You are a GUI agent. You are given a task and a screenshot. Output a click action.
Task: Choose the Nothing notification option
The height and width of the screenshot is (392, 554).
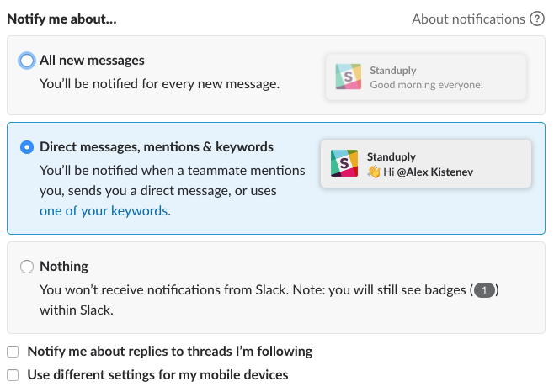coord(27,267)
